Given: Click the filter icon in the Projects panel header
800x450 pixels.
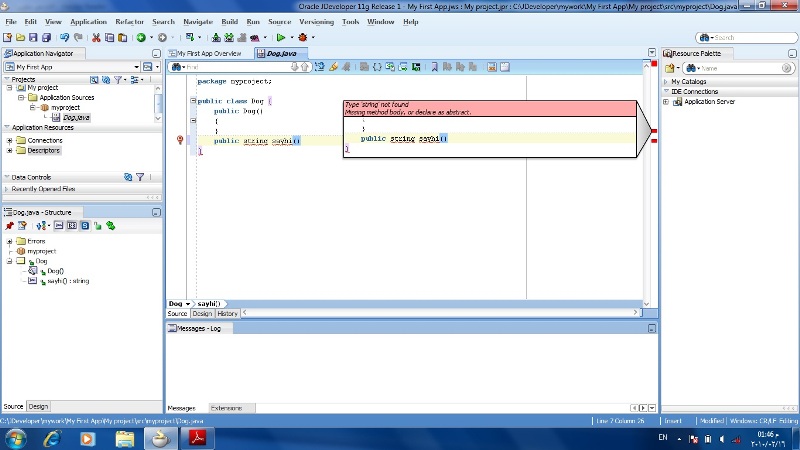Looking at the screenshot, I should [x=119, y=79].
